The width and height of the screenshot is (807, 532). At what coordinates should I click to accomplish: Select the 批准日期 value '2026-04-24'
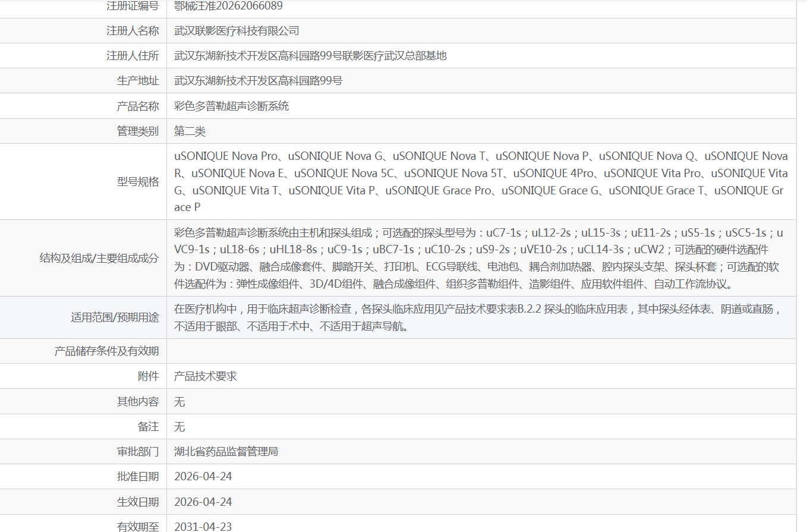tap(203, 477)
